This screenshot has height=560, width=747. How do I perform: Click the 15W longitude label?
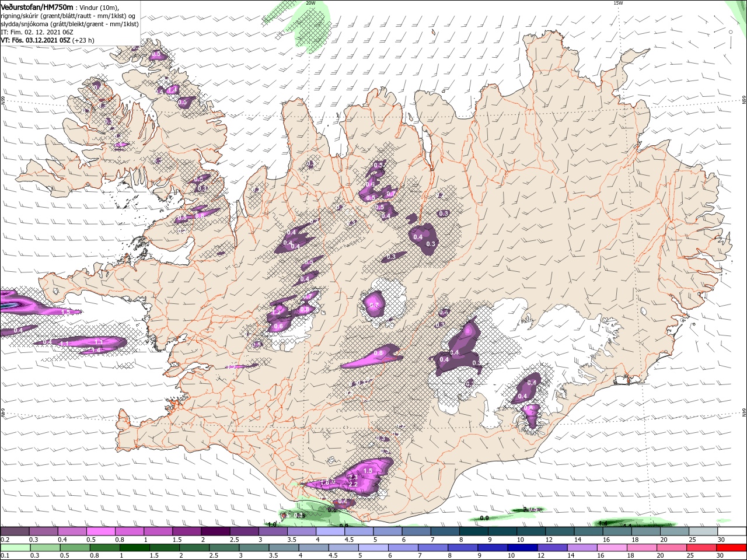tap(618, 3)
